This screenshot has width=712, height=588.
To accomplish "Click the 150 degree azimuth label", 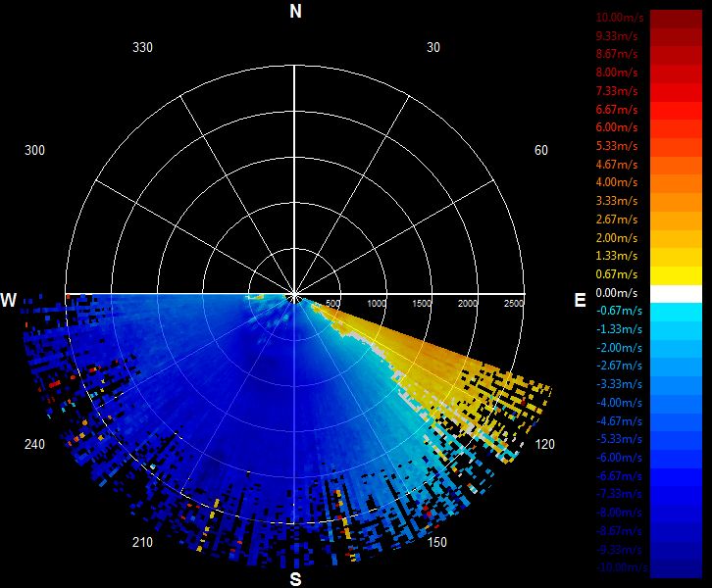I will coord(436,542).
